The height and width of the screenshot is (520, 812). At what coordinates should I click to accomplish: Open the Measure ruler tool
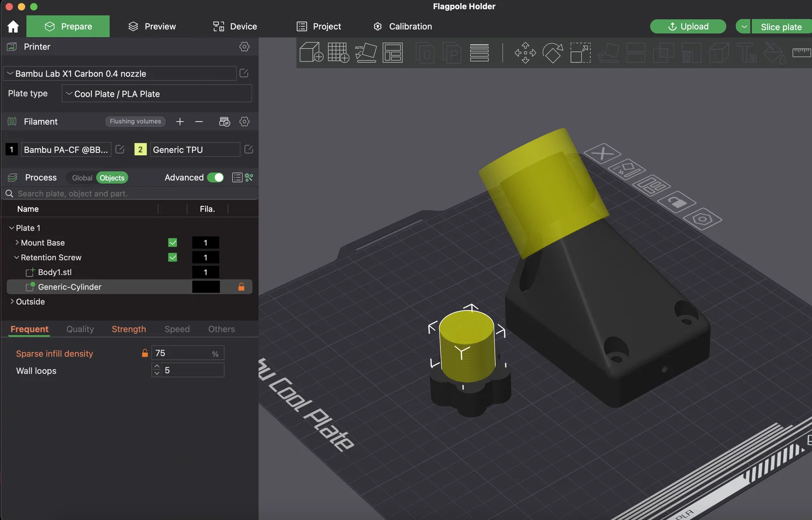[802, 53]
